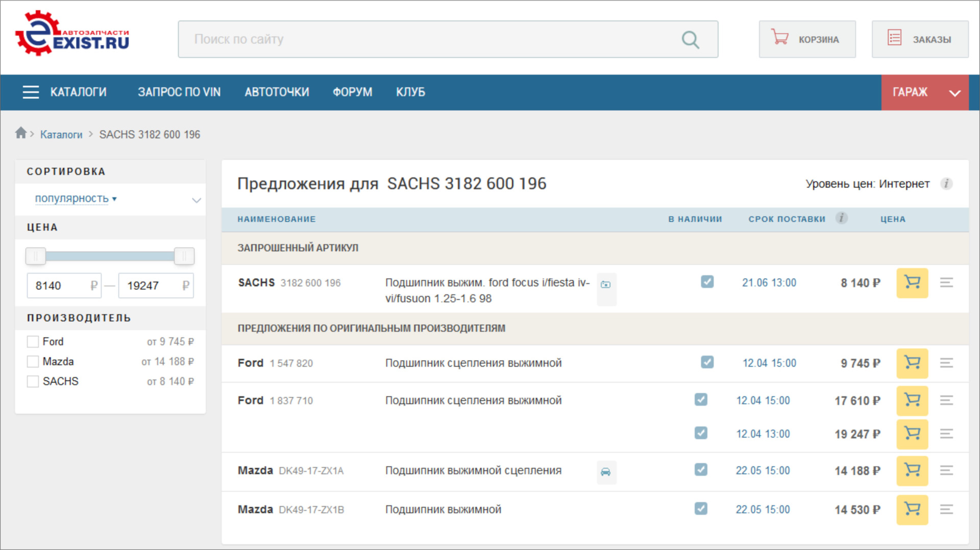Expand the Гараж dropdown arrow

(x=954, y=93)
